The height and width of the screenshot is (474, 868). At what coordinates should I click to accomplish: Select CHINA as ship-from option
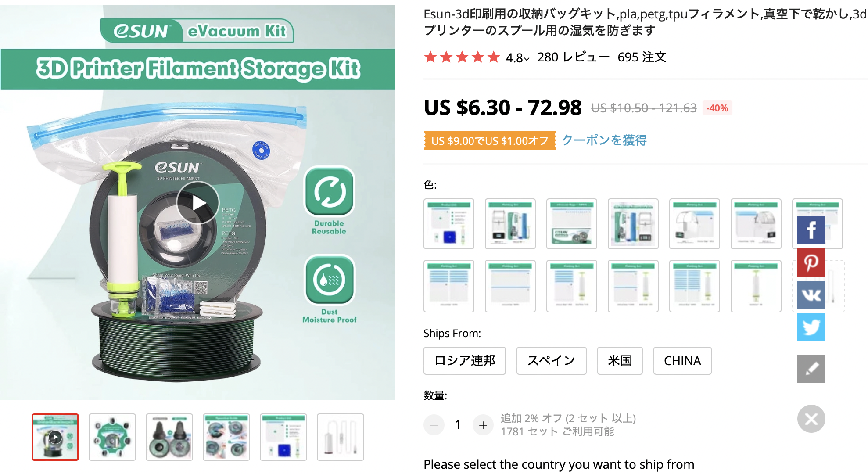(682, 361)
